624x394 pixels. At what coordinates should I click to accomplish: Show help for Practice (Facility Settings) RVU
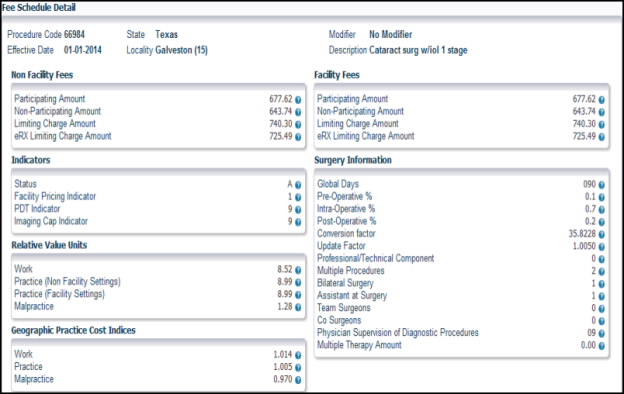tap(298, 295)
